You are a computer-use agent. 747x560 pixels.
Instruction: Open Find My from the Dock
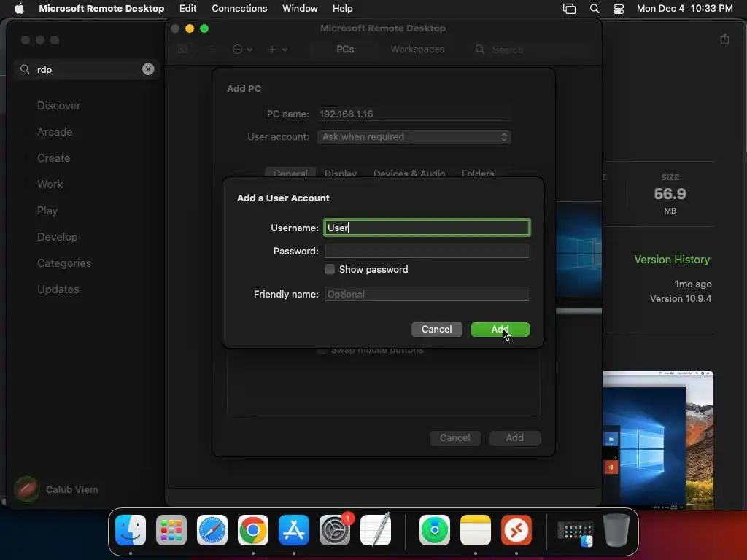click(x=435, y=529)
